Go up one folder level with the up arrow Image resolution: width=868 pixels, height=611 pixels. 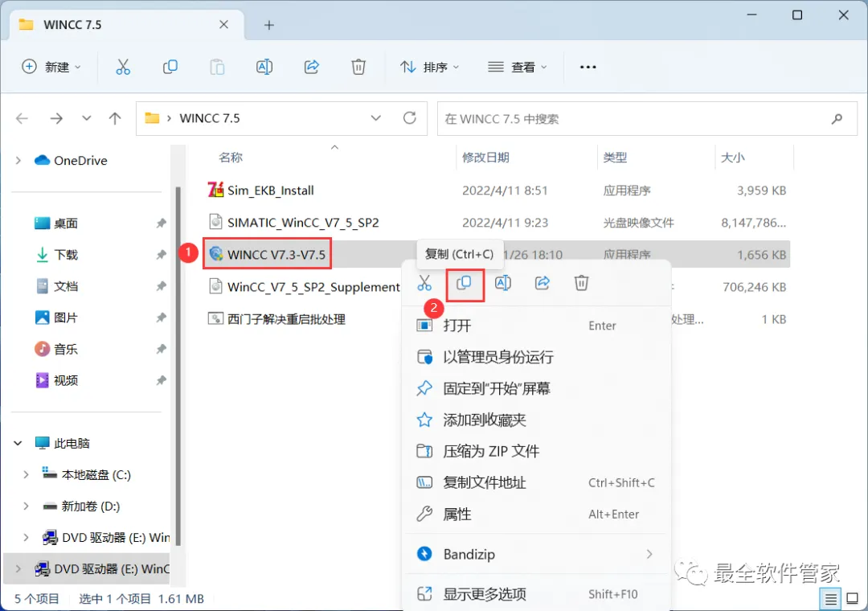coord(115,118)
